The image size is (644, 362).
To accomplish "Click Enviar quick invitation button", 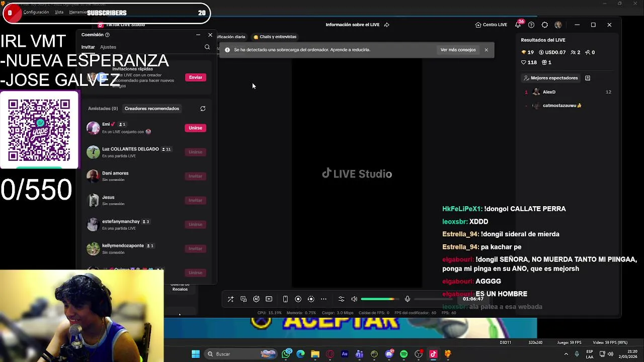I will (x=196, y=77).
